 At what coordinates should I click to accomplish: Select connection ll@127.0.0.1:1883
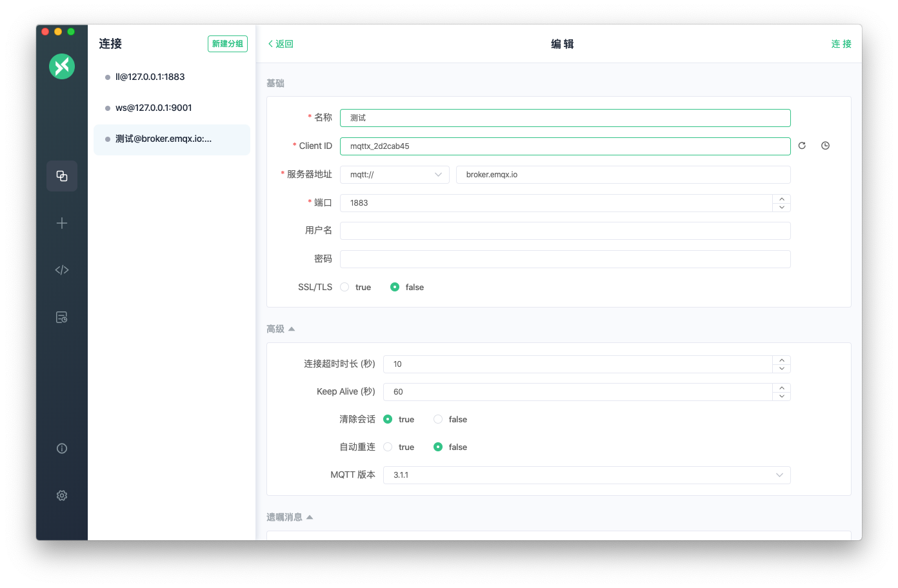click(x=172, y=77)
